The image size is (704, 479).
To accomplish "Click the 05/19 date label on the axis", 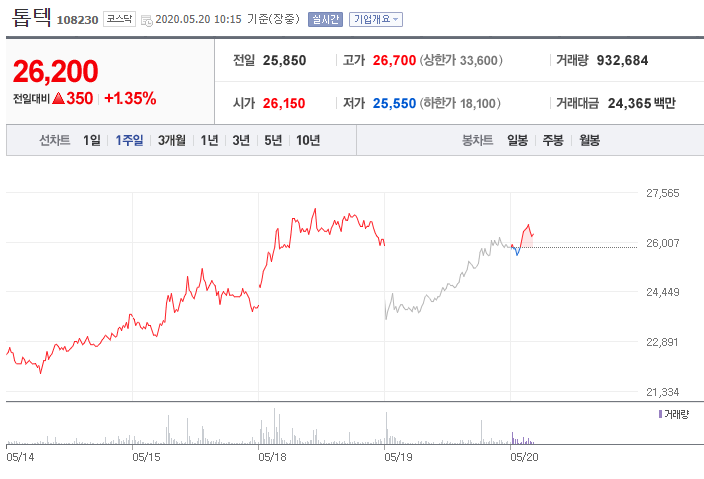I will click(x=398, y=457).
